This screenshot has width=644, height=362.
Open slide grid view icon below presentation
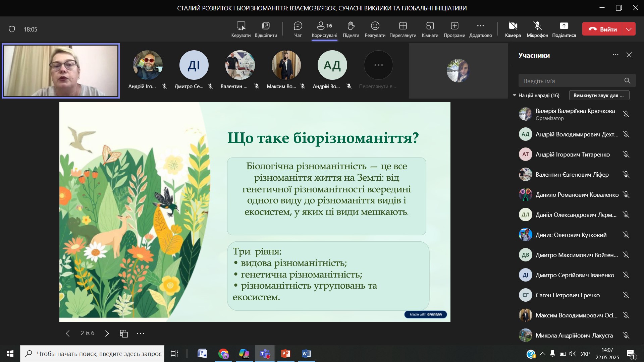pyautogui.click(x=124, y=333)
